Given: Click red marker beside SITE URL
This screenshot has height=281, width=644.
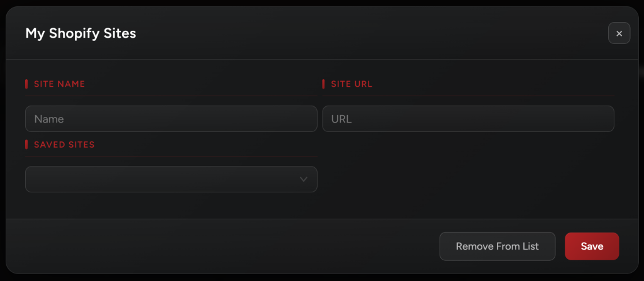Looking at the screenshot, I should point(323,84).
